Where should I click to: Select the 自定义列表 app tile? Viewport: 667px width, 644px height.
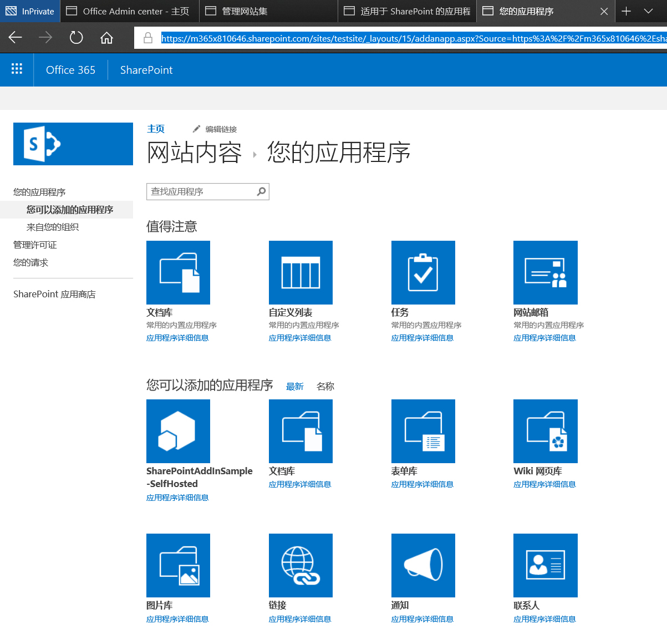coord(301,272)
